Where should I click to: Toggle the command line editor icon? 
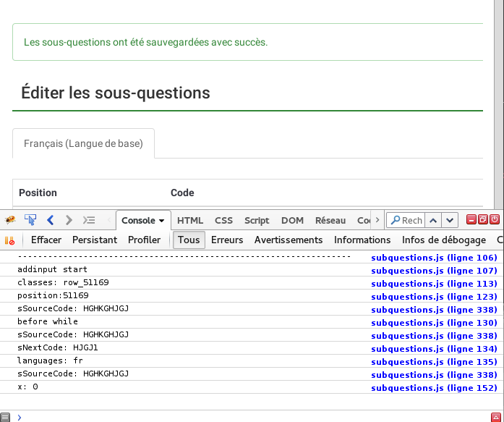click(x=89, y=220)
